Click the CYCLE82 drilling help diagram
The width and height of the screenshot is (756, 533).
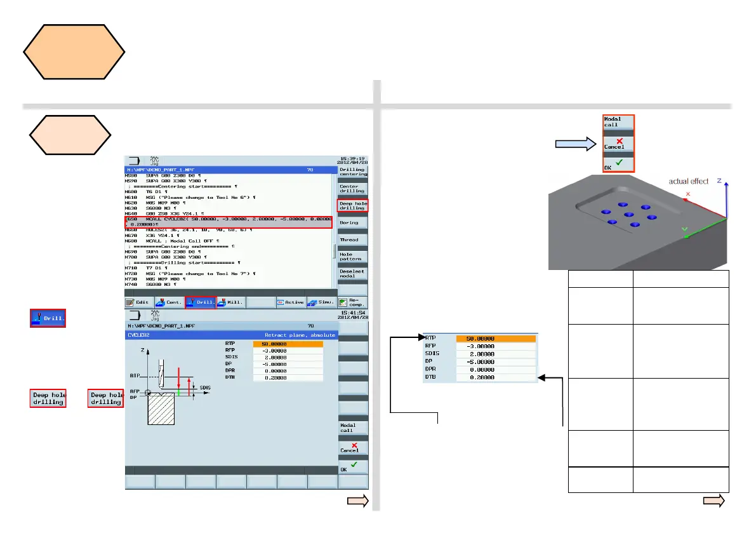coord(169,386)
